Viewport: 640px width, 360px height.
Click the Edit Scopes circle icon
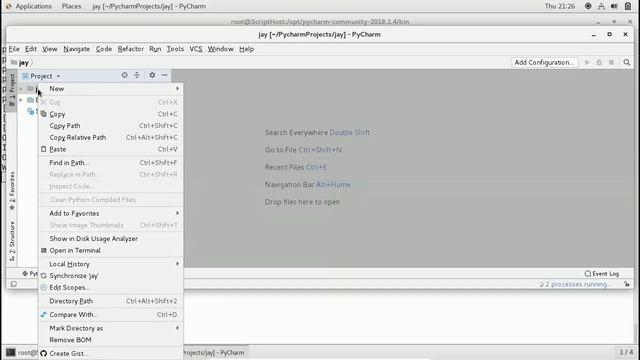[x=44, y=287]
